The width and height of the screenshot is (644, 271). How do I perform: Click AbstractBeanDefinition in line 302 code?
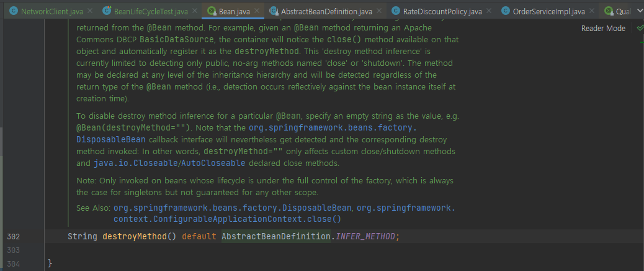pos(276,236)
